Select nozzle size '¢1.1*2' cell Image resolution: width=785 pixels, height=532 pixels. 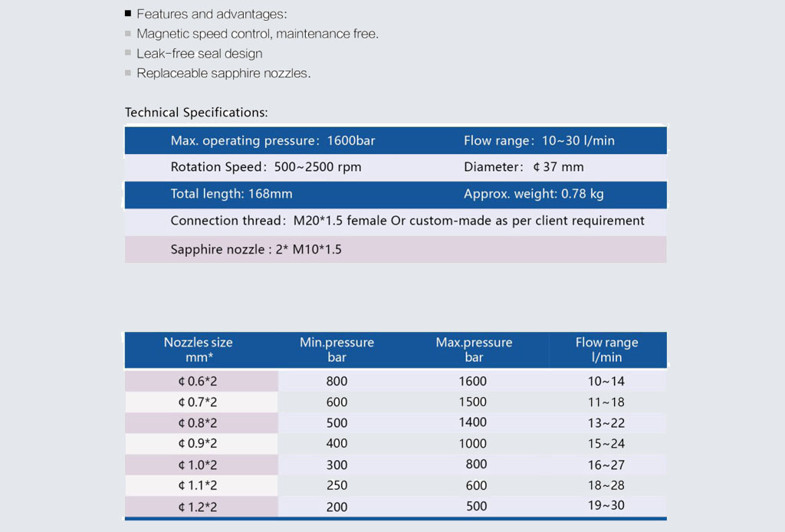coord(202,485)
